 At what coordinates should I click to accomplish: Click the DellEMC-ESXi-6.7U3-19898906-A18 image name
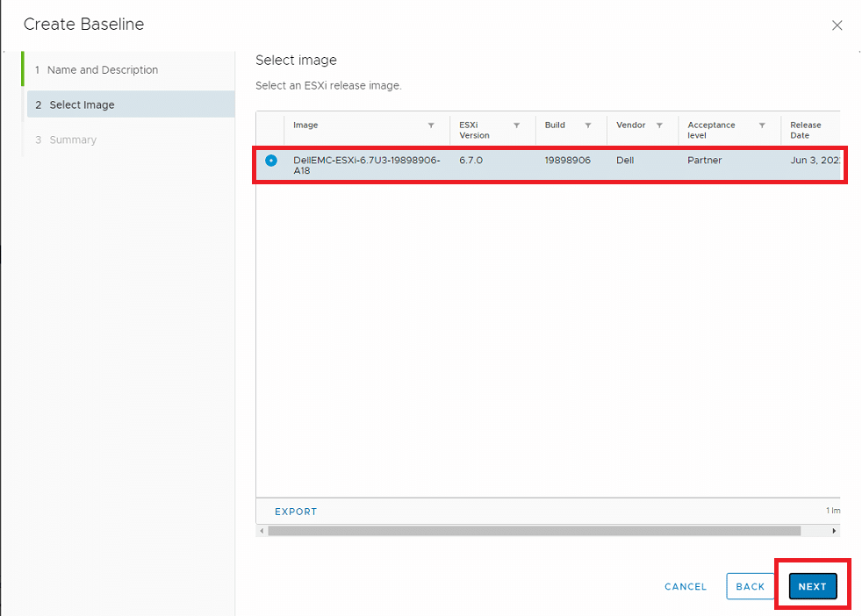(367, 165)
